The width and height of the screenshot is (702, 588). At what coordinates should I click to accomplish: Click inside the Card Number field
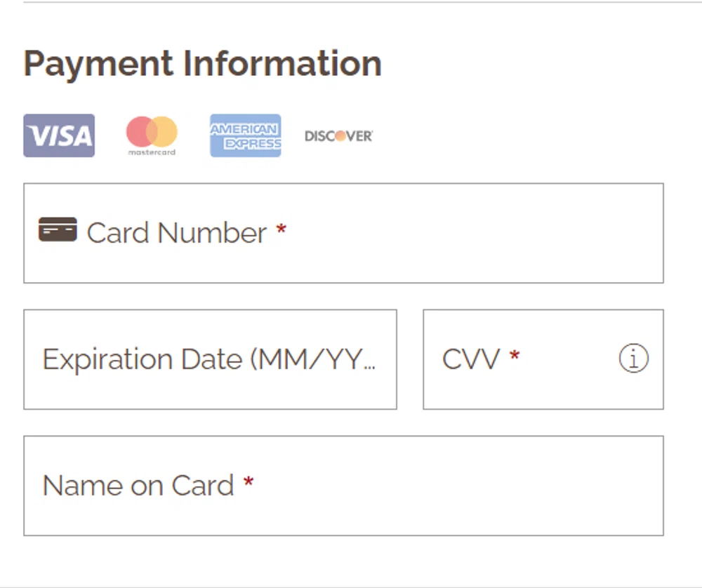tap(421, 233)
